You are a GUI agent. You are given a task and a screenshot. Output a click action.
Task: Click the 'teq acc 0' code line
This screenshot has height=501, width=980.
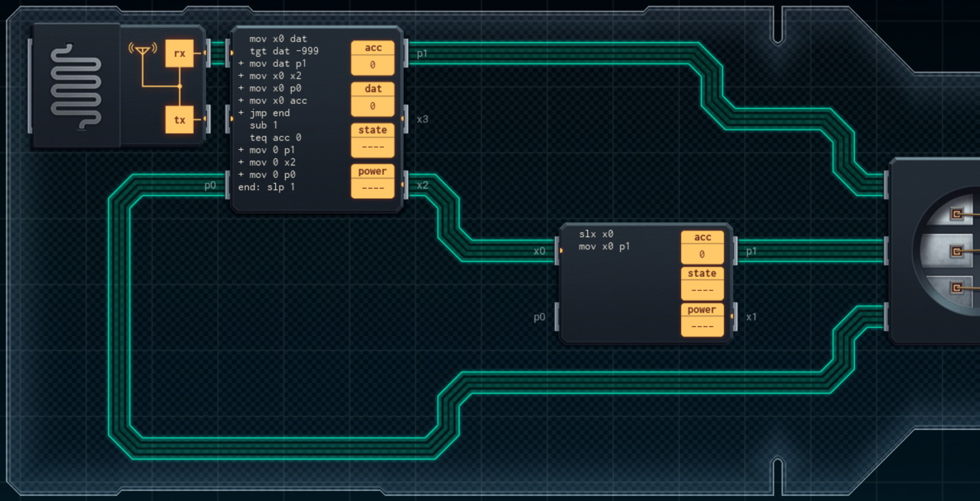(275, 138)
